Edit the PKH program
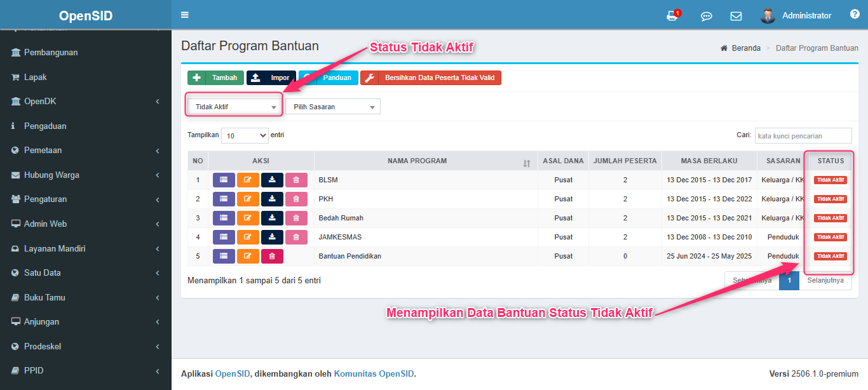The width and height of the screenshot is (868, 390). [248, 199]
